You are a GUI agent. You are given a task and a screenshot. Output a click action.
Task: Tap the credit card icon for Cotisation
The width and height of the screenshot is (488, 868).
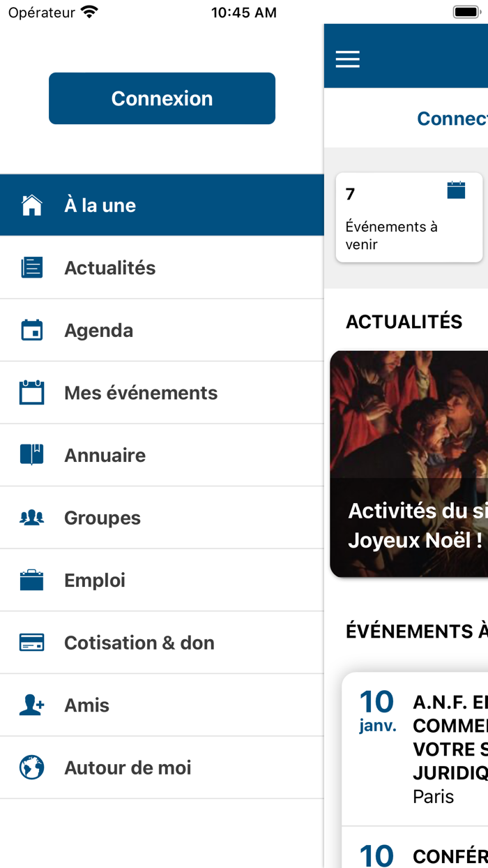point(32,643)
